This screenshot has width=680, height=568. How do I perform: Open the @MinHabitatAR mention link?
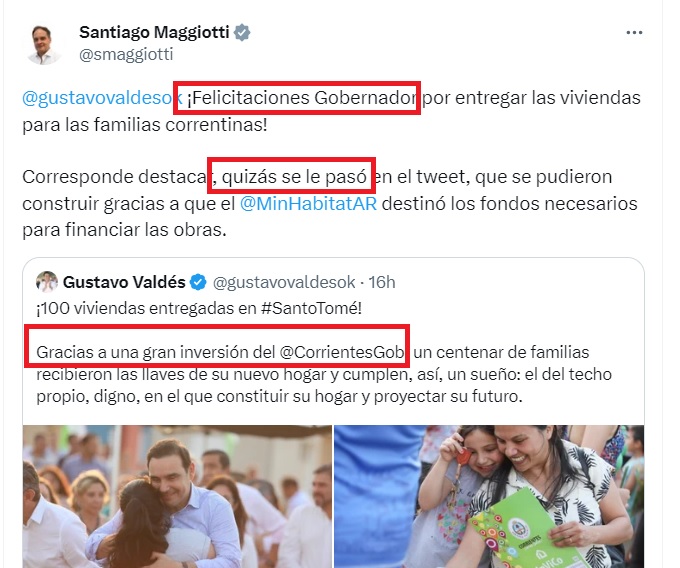pyautogui.click(x=308, y=203)
